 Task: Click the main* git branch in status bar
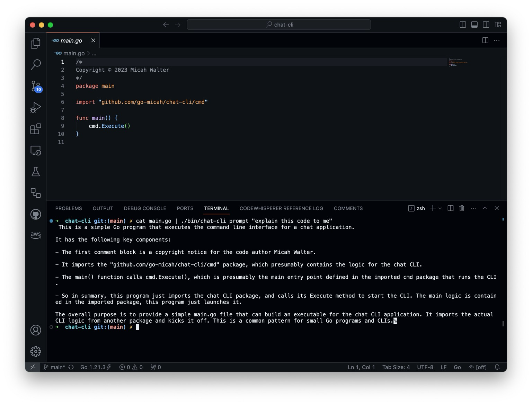(55, 367)
